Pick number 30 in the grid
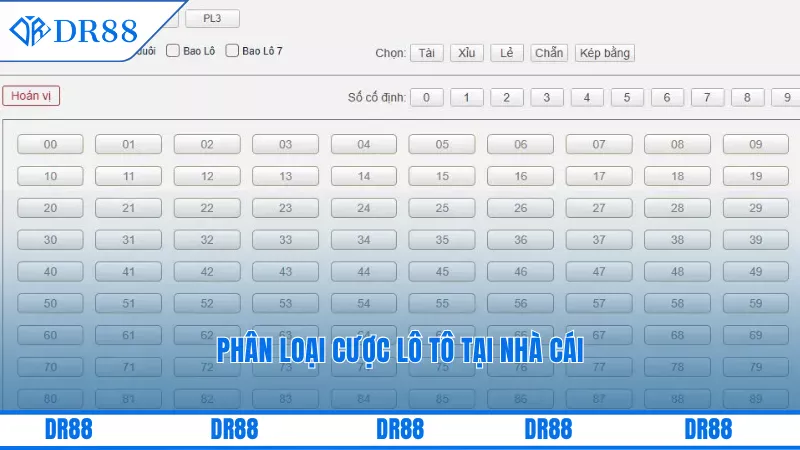The image size is (800, 450). point(50,240)
